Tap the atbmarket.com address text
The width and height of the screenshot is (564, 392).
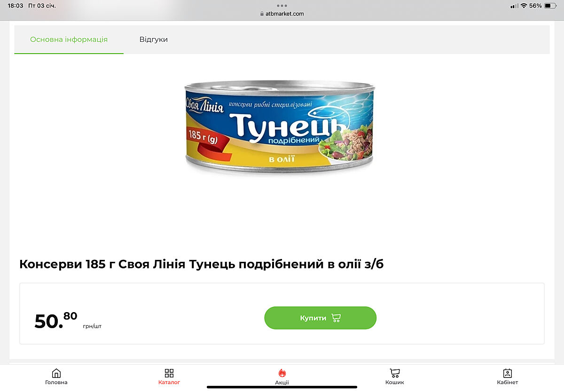pos(285,14)
